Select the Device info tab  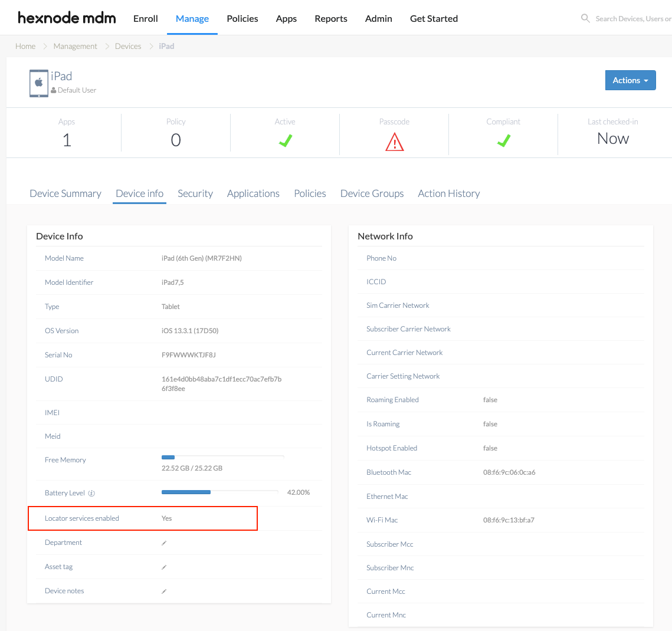coord(140,193)
